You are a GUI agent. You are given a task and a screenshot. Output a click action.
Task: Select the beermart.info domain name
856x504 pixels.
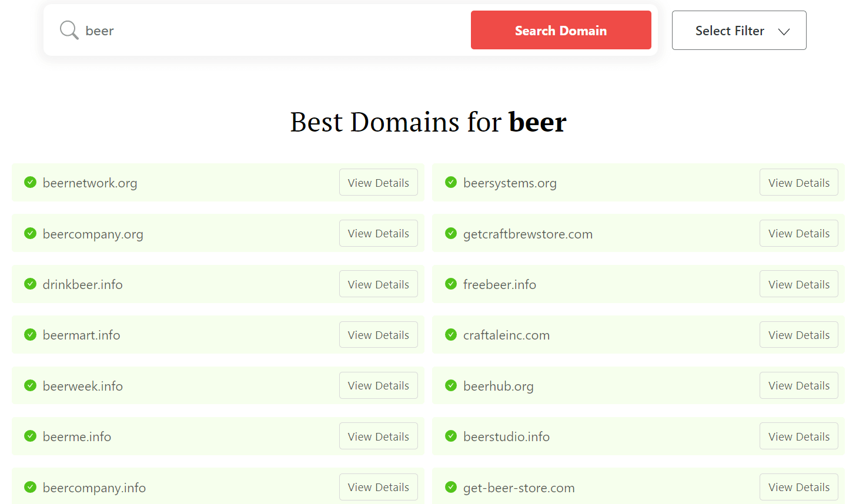[x=82, y=335]
